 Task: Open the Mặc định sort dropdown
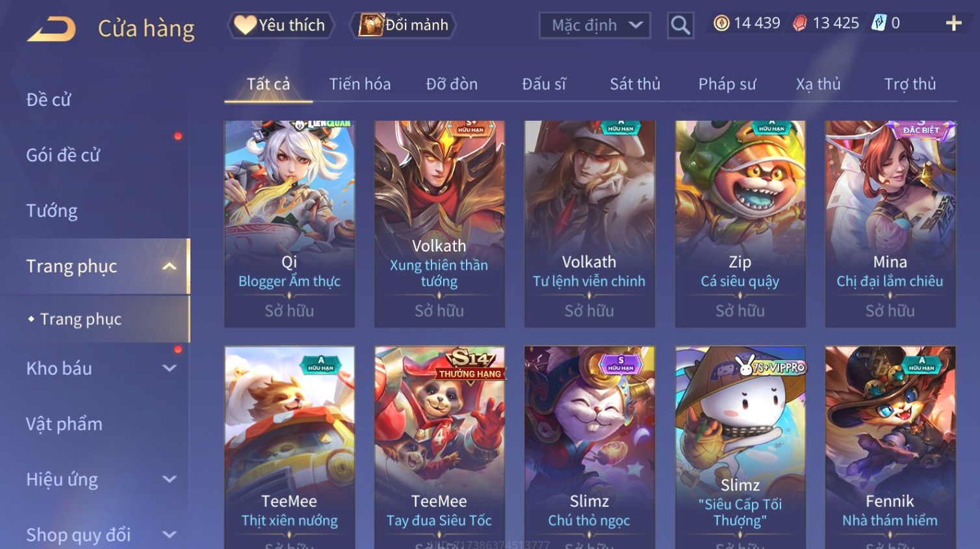(595, 25)
